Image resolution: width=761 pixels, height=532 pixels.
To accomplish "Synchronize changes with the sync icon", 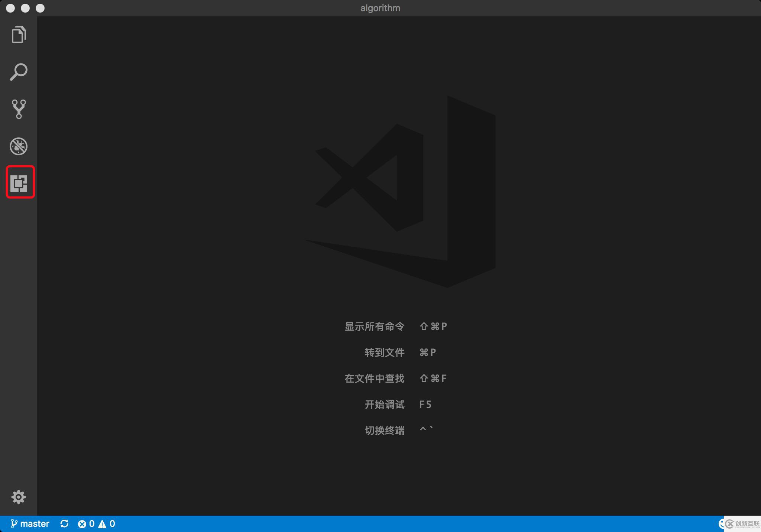I will click(64, 523).
